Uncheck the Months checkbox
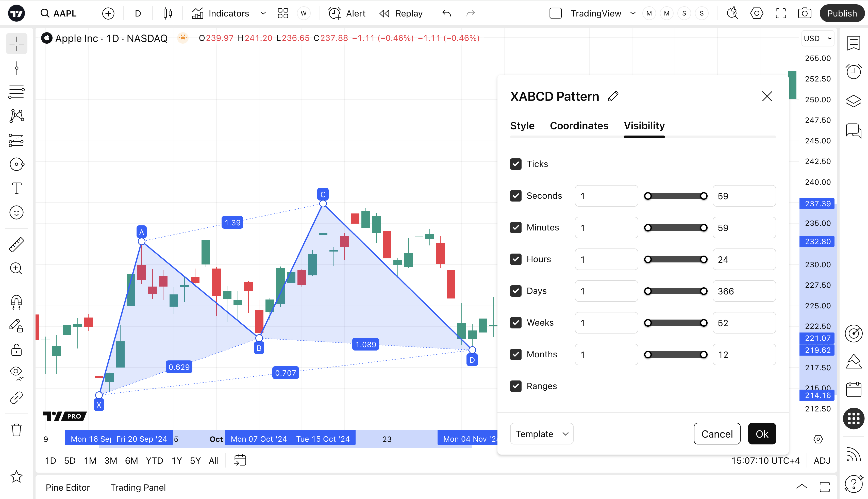 (x=516, y=354)
